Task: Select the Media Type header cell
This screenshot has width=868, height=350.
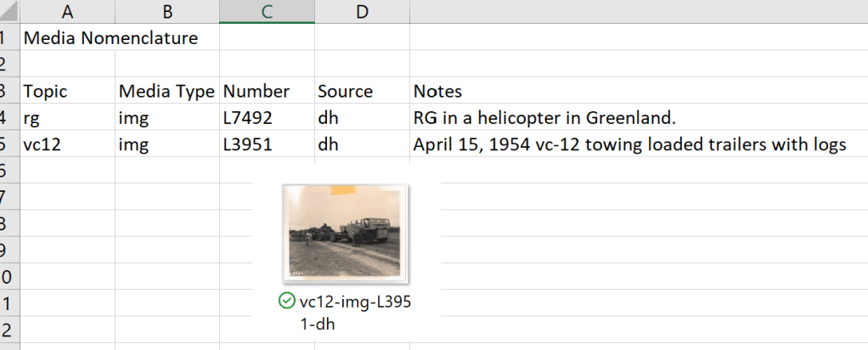Action: pos(167,91)
